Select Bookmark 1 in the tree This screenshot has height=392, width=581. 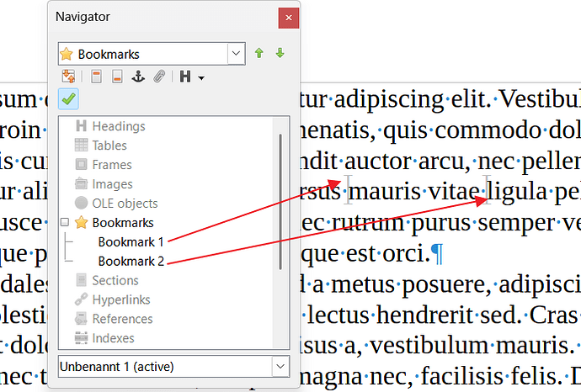[x=130, y=242]
